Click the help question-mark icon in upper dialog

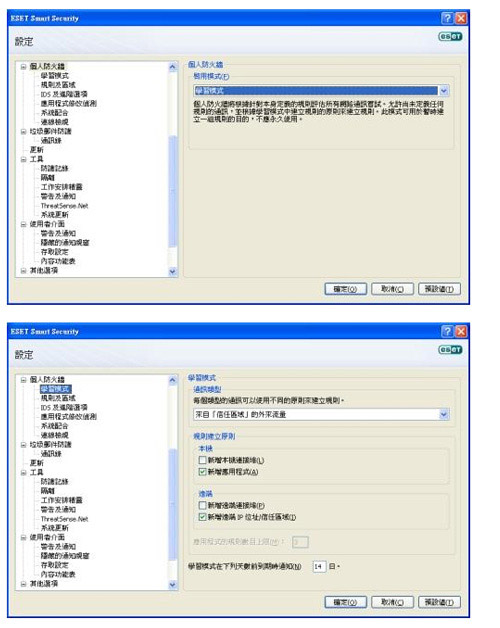[447, 18]
